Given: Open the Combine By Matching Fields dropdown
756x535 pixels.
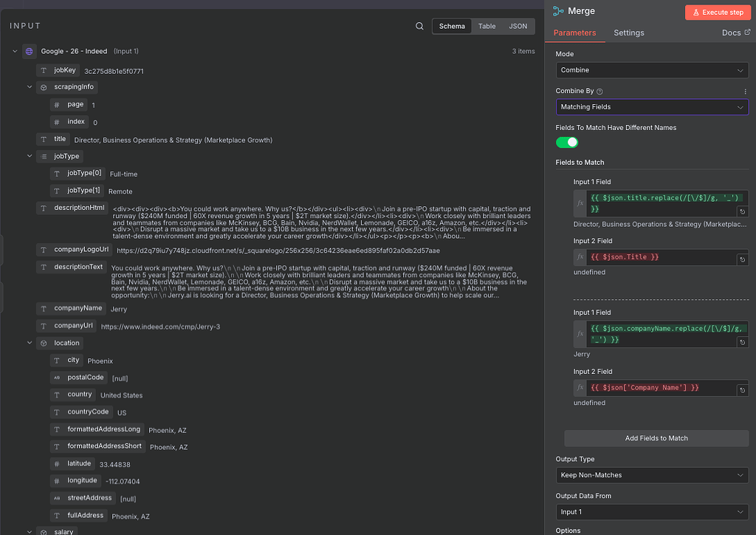Looking at the screenshot, I should [652, 107].
